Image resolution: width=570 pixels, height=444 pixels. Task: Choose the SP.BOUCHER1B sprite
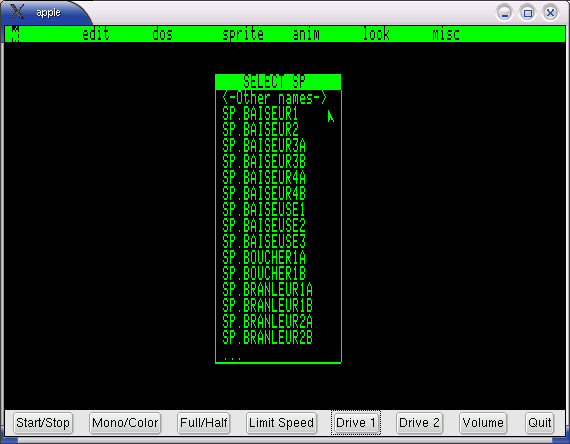pyautogui.click(x=264, y=274)
